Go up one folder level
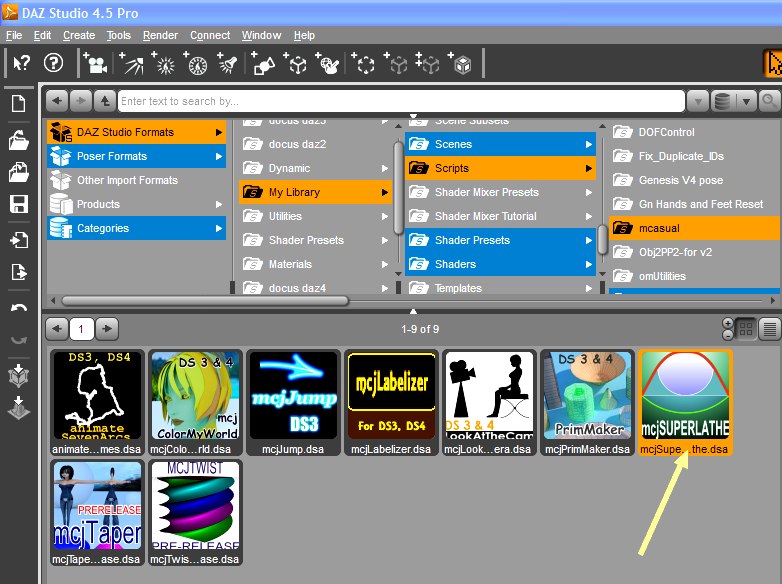 pos(105,101)
